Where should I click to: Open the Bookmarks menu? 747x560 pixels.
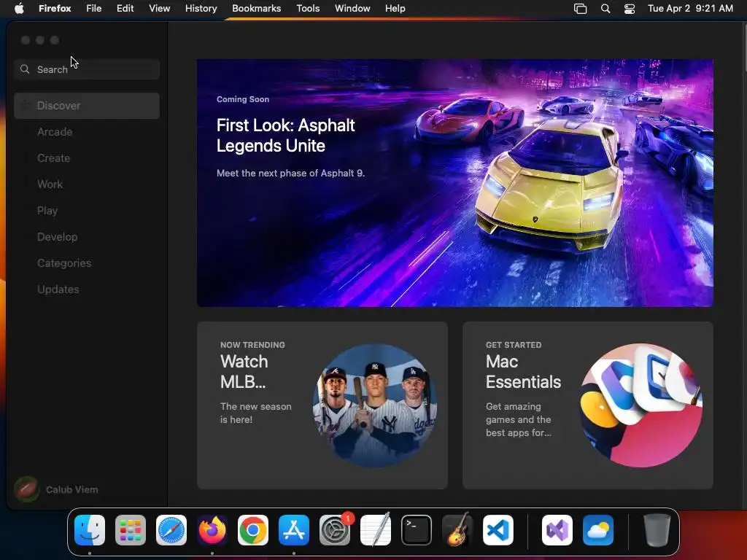[x=256, y=9]
